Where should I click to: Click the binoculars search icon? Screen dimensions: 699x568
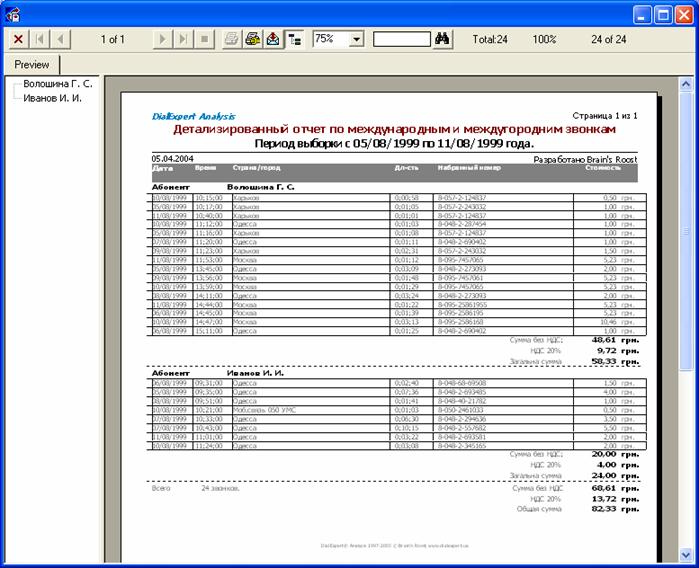[x=442, y=39]
